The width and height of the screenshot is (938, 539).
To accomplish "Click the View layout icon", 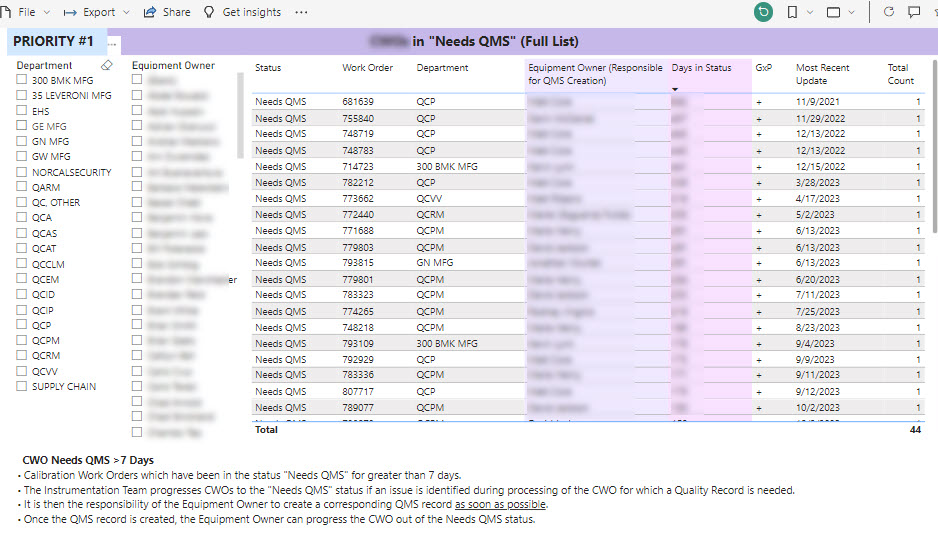I will (x=833, y=12).
